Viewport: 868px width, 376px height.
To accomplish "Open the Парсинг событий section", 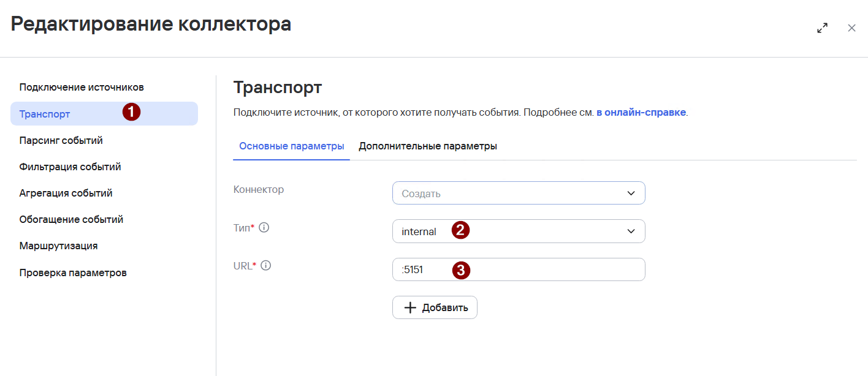I will [x=61, y=140].
